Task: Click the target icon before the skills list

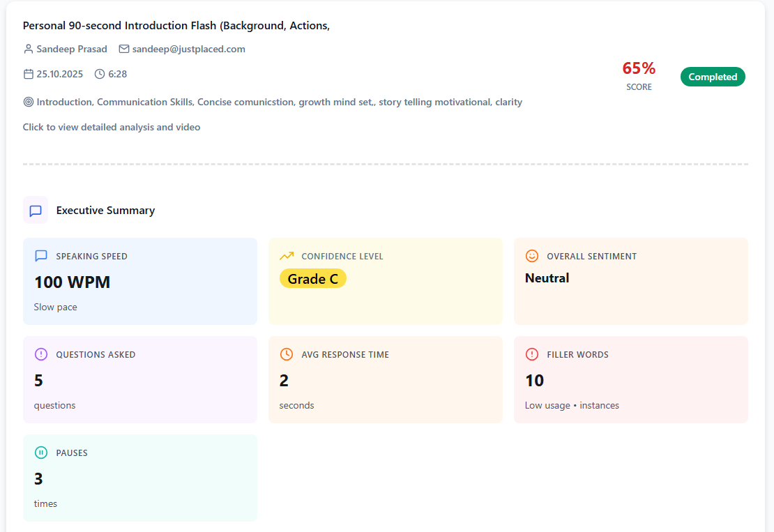Action: pos(29,102)
